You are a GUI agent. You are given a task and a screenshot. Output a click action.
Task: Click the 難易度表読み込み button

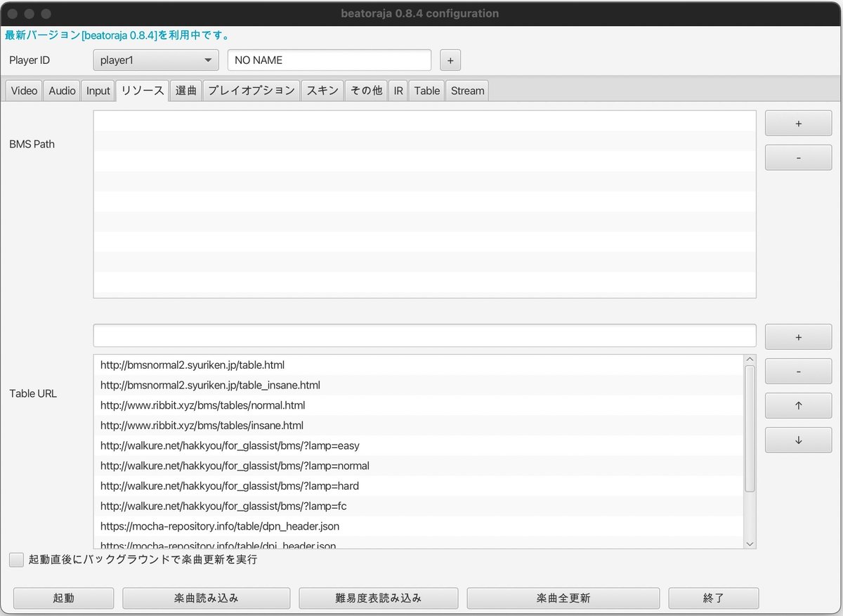379,598
